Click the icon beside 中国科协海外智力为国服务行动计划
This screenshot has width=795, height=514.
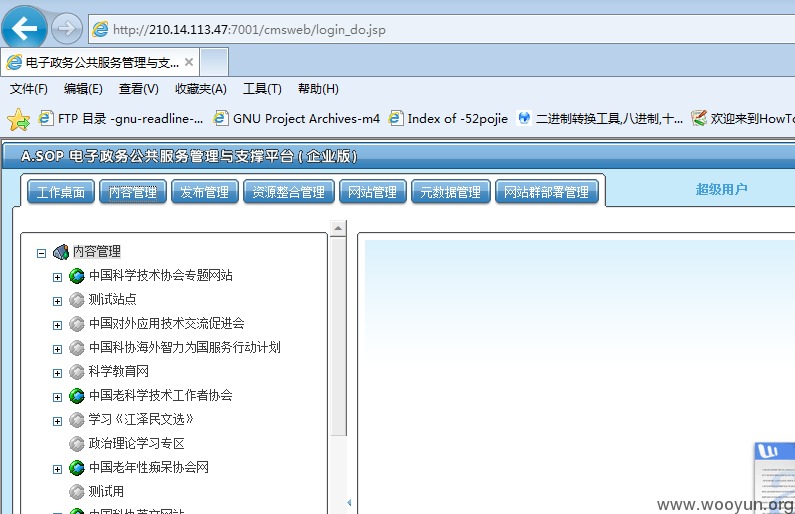77,348
